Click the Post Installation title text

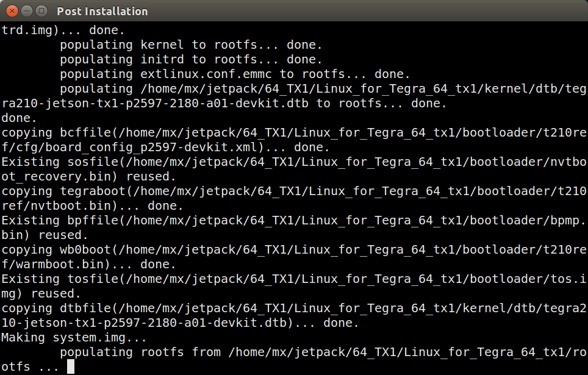pos(102,11)
